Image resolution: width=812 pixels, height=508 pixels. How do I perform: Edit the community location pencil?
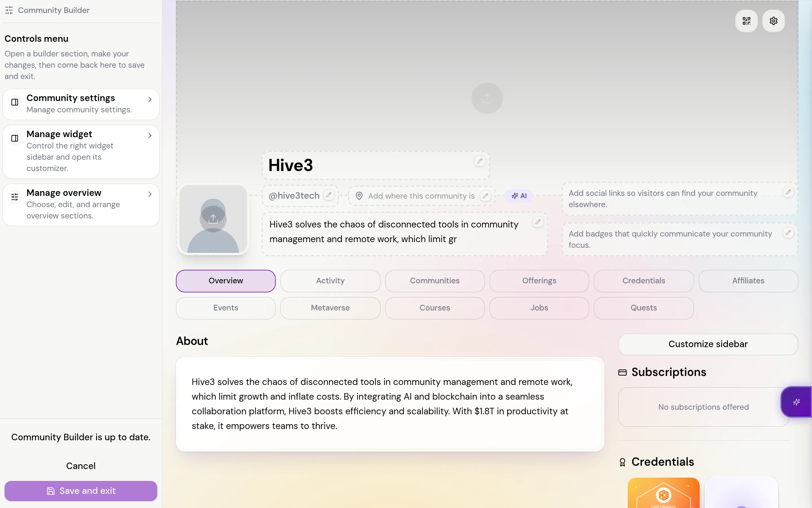coord(486,196)
